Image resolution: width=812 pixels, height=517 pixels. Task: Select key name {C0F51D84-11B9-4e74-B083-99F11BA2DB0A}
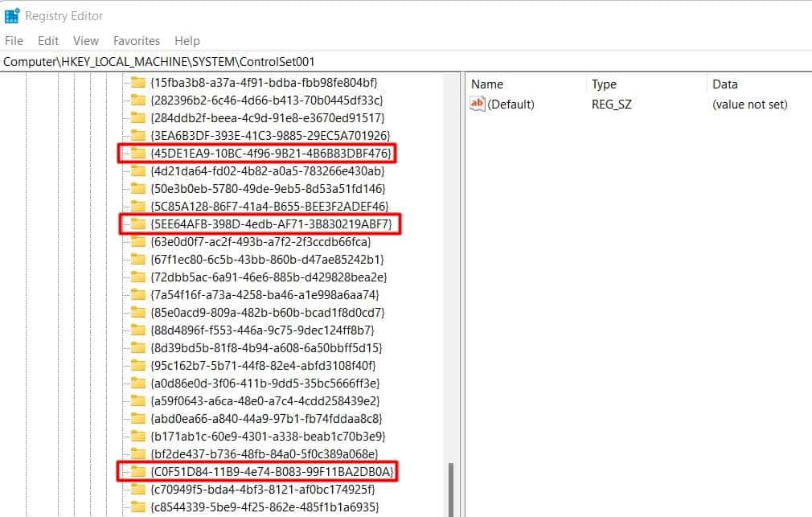[272, 471]
